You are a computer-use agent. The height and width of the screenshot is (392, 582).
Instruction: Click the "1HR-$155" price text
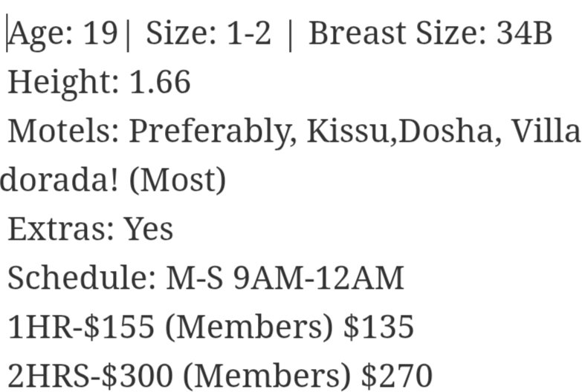tap(81, 327)
